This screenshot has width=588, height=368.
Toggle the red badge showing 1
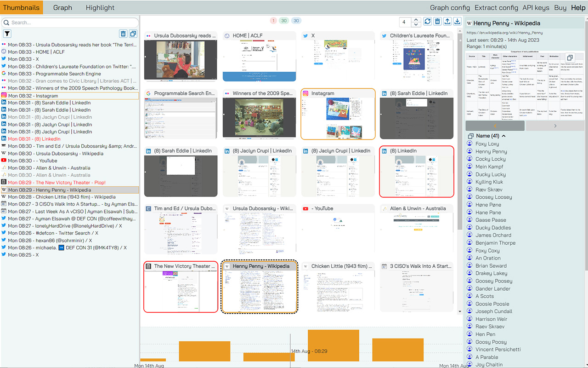[x=273, y=21]
